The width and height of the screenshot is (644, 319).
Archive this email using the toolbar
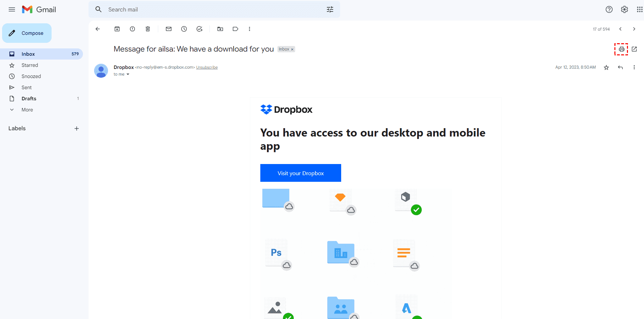point(117,29)
